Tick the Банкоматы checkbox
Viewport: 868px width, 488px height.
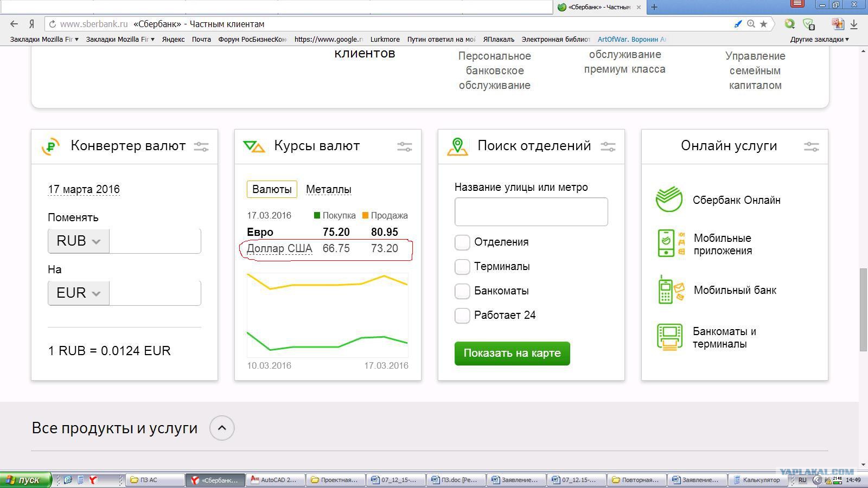462,291
